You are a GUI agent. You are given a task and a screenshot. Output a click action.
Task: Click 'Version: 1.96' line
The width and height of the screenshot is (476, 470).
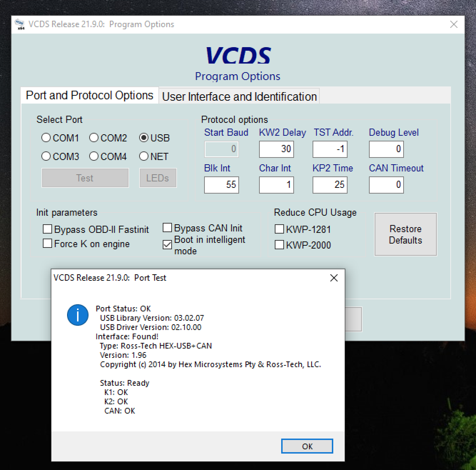[123, 355]
